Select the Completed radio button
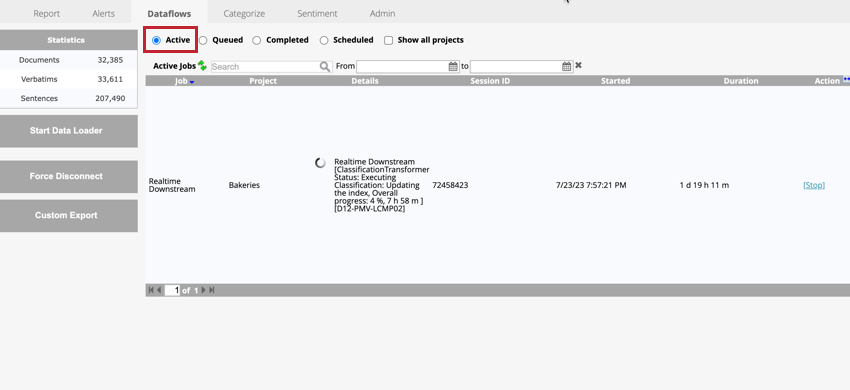Image resolution: width=850 pixels, height=390 pixels. [256, 40]
